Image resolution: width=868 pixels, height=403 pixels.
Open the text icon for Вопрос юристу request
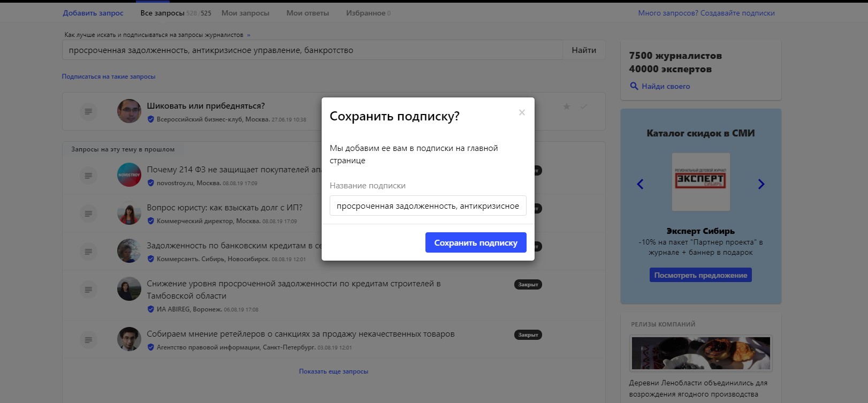pyautogui.click(x=88, y=214)
